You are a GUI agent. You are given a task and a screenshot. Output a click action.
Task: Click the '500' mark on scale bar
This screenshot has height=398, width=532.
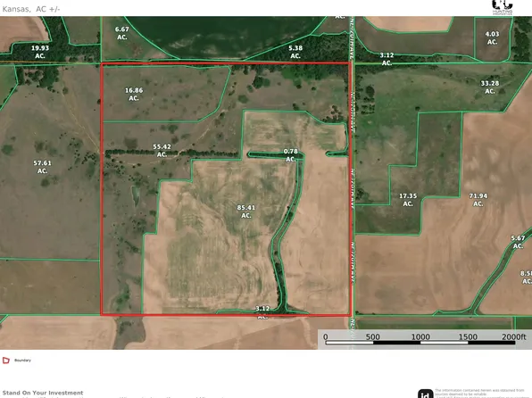[372, 337]
